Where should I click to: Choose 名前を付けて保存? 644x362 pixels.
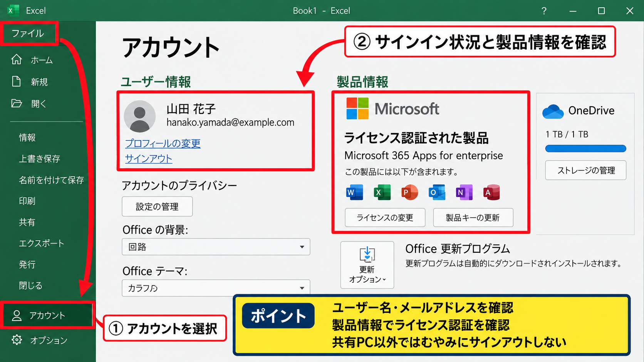tap(51, 180)
